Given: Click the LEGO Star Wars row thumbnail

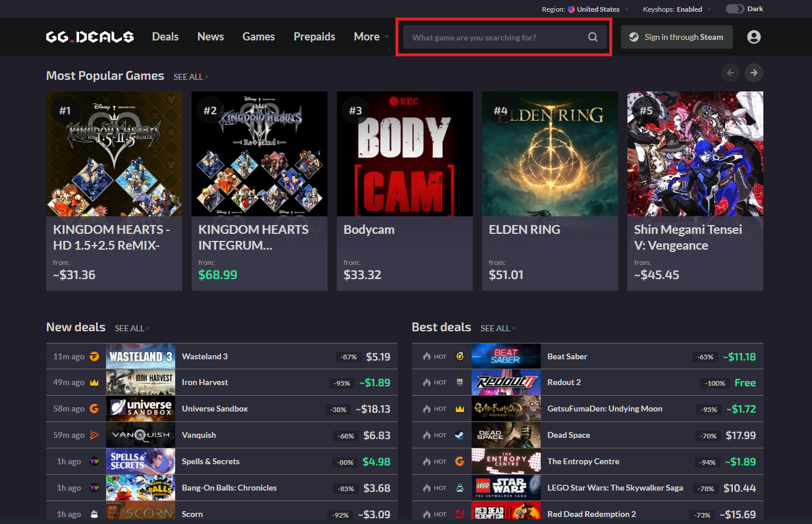Looking at the screenshot, I should [x=506, y=488].
